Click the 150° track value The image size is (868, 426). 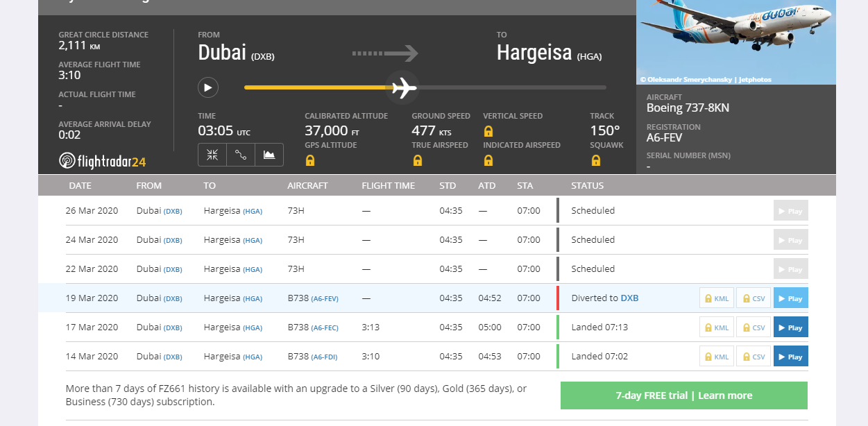tap(605, 130)
